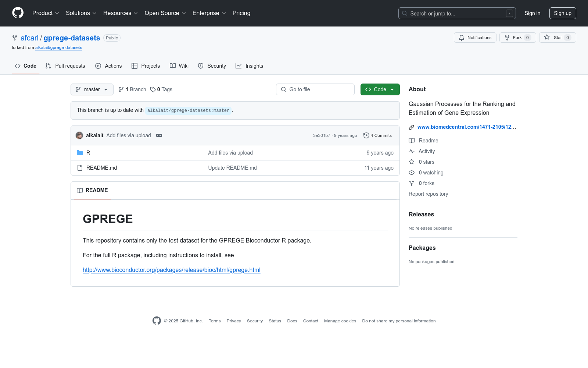Open the bioconductor.org gprege.html link

click(x=172, y=270)
